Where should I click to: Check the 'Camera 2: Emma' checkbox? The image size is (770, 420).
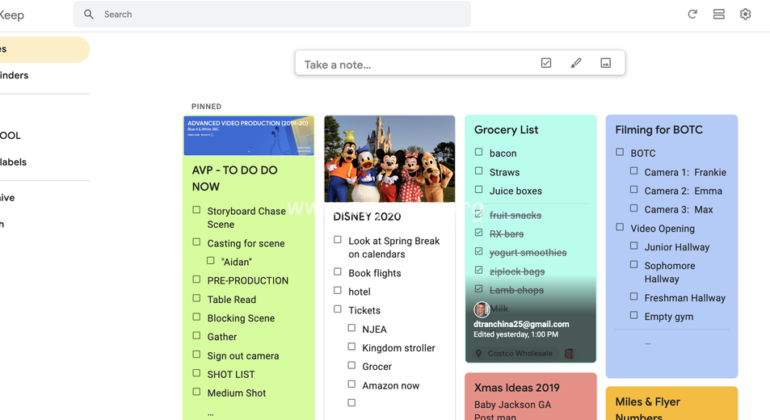tap(634, 190)
